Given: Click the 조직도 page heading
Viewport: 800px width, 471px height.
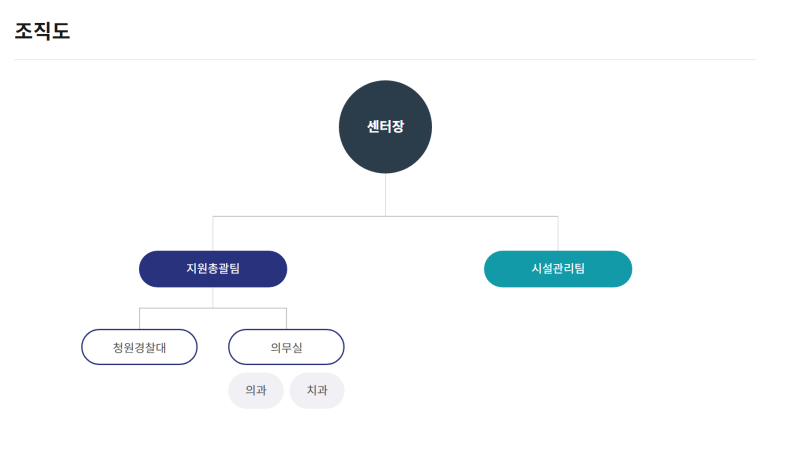Looking at the screenshot, I should [x=42, y=31].
